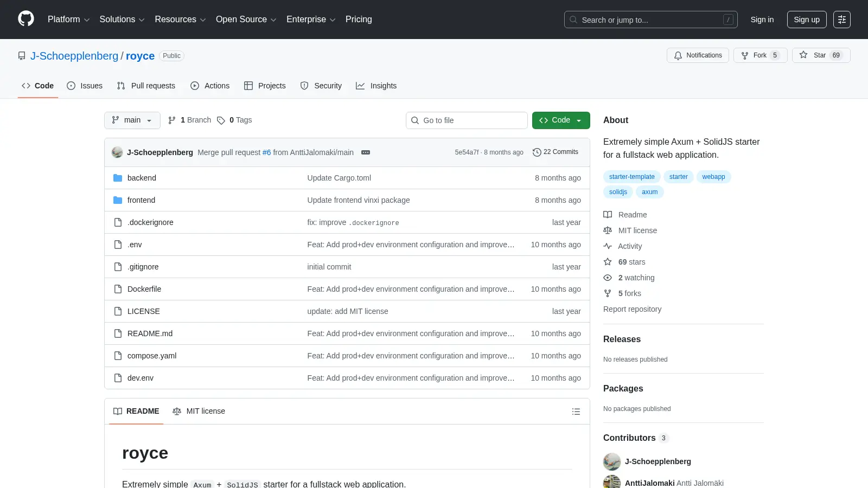Switch to the Issues tab
Image resolution: width=868 pixels, height=488 pixels.
85,86
